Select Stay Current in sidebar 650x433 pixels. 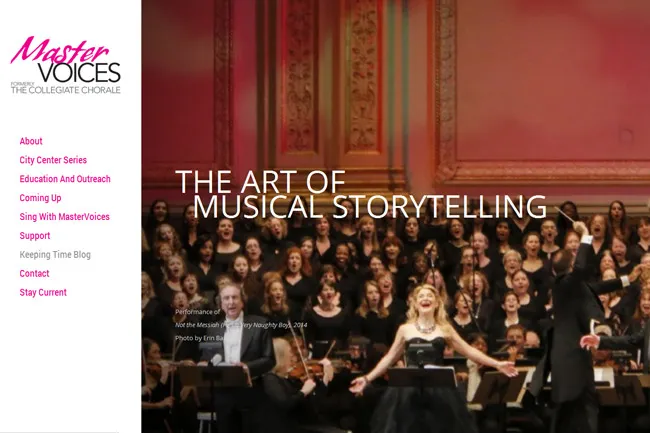[43, 293]
